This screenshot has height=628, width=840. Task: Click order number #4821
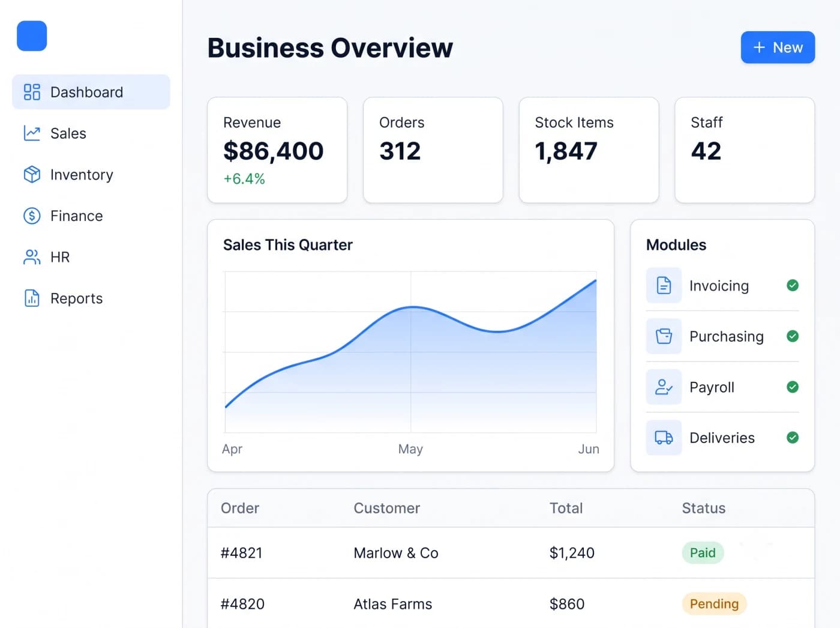[x=242, y=553]
